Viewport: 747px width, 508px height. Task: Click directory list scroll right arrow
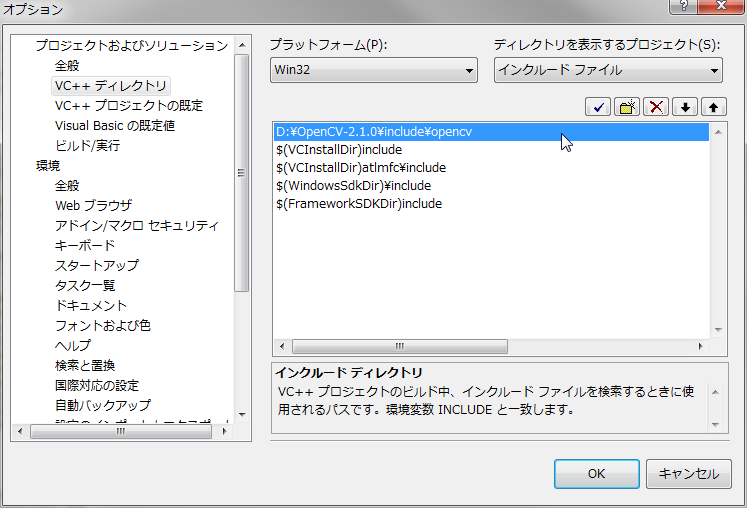700,346
